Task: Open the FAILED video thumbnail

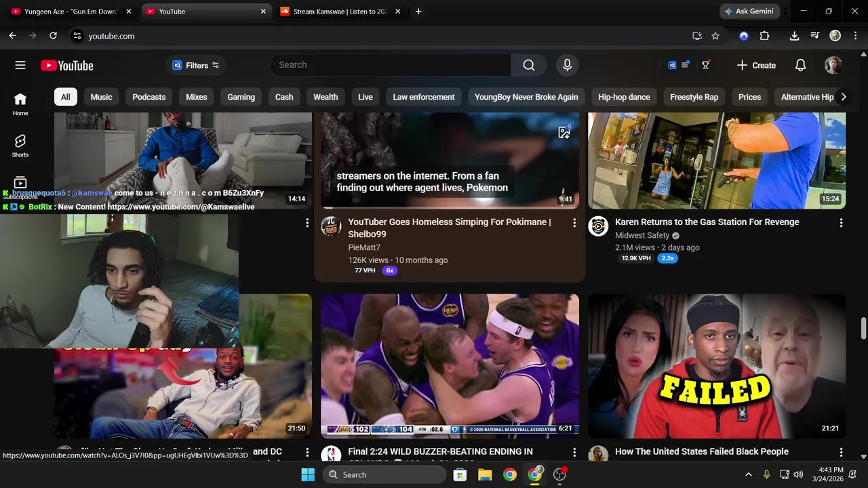Action: pyautogui.click(x=717, y=366)
